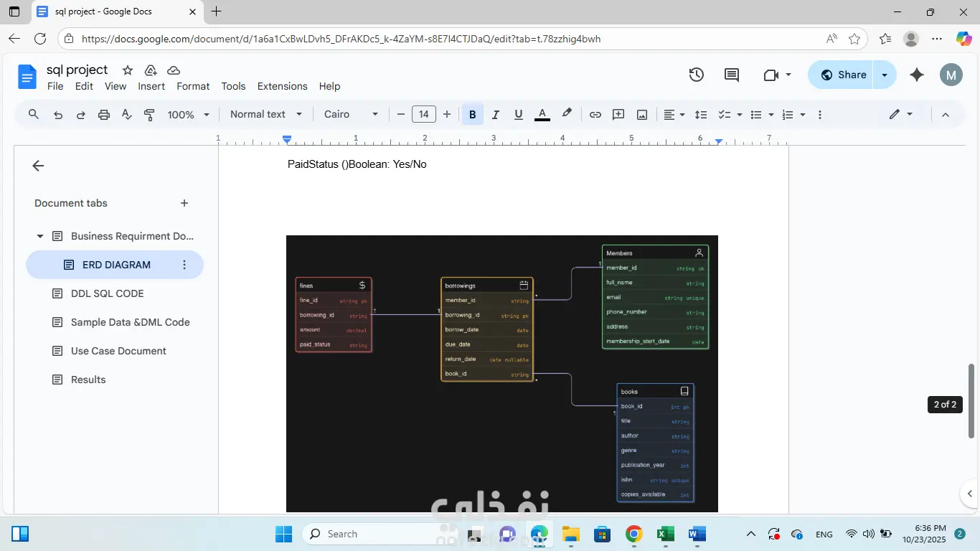Open the Format menu

[193, 86]
